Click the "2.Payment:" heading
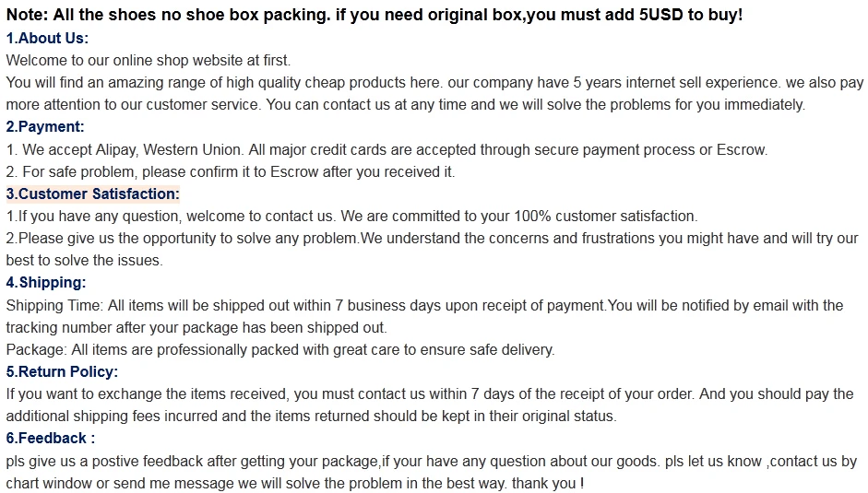868x493 pixels. pos(45,126)
